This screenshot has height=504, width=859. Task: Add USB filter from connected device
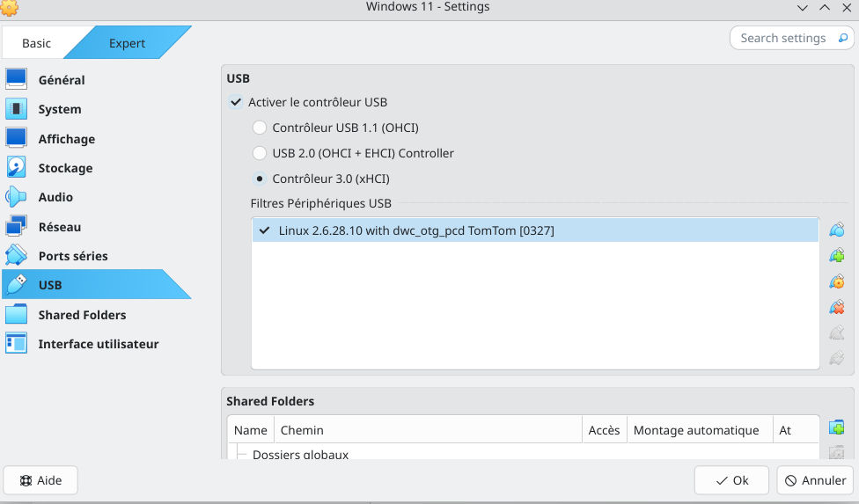(837, 256)
